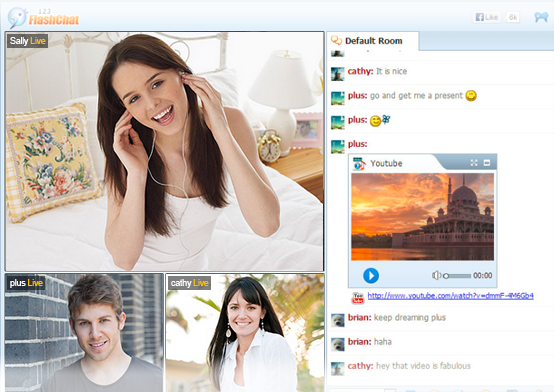Click the 6k Facebook like counter
The image size is (554, 392).
513,17
